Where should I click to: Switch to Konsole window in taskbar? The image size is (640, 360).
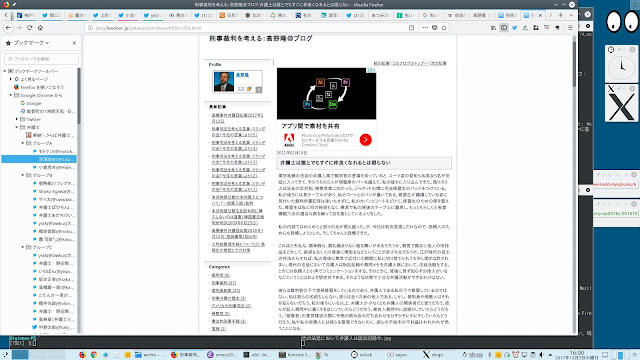point(295,355)
